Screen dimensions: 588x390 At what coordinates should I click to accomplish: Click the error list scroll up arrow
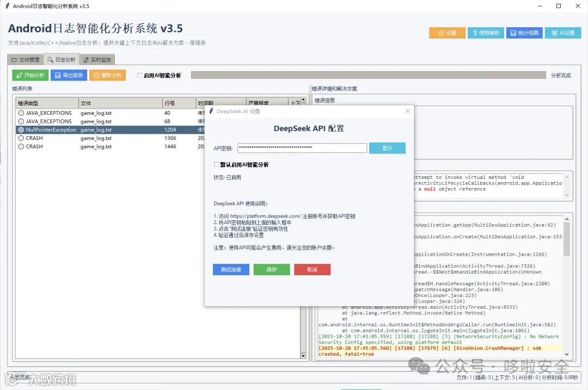303,101
